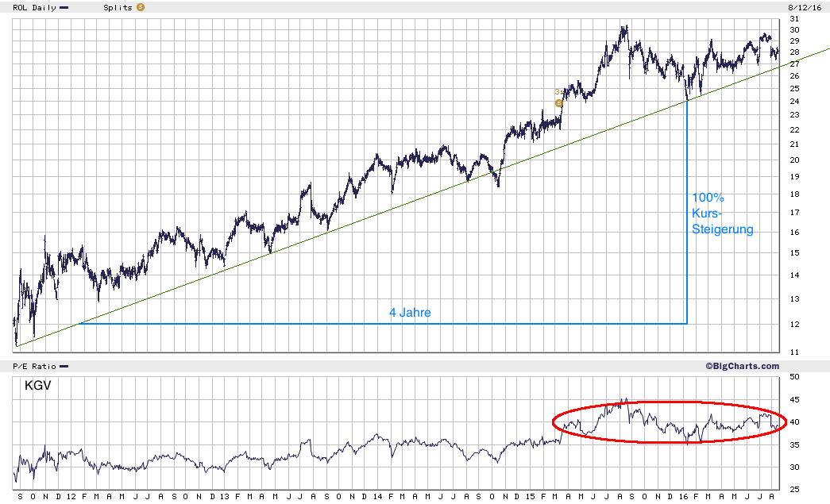The image size is (830, 504).
Task: Click the '15' year marker on time axis
Action: (531, 497)
